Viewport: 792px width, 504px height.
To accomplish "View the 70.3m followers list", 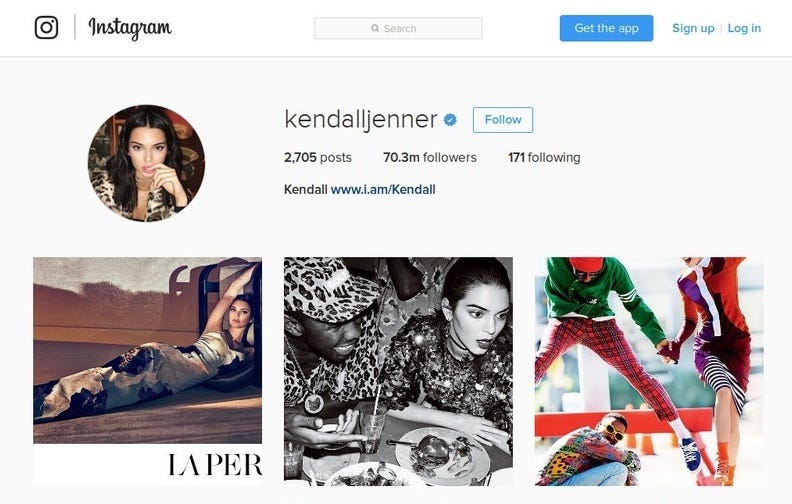I will pos(430,158).
